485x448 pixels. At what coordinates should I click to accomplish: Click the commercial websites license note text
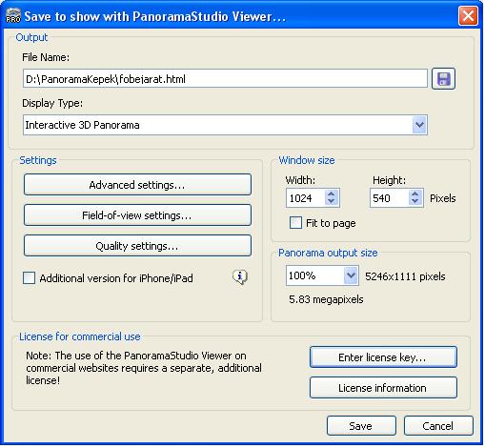pos(144,368)
